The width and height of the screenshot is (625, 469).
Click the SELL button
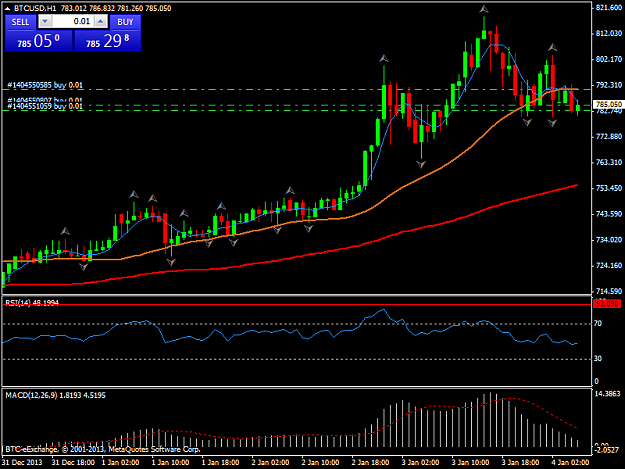pos(20,22)
